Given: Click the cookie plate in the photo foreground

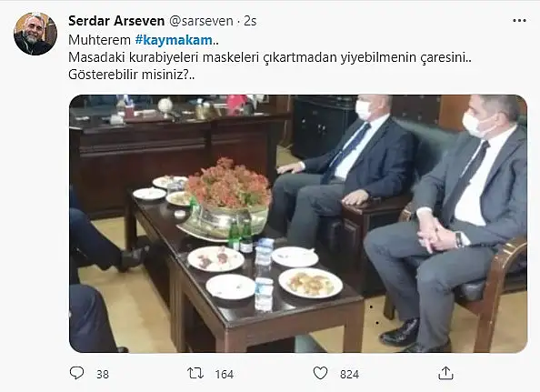Looking at the screenshot, I should click(311, 283).
